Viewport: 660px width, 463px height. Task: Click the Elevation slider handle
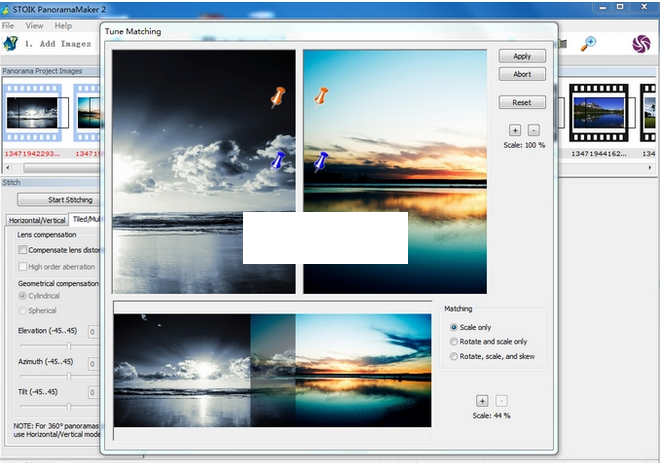(x=69, y=346)
